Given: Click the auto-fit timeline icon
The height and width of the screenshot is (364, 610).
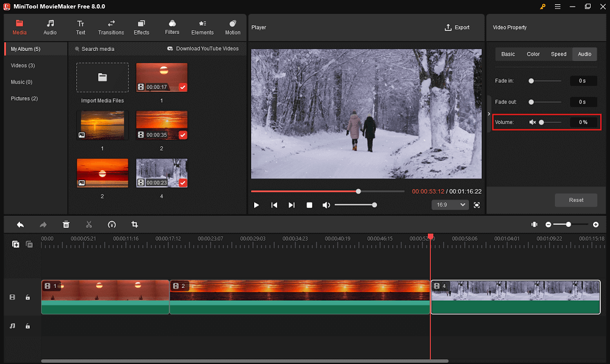Looking at the screenshot, I should coord(534,224).
